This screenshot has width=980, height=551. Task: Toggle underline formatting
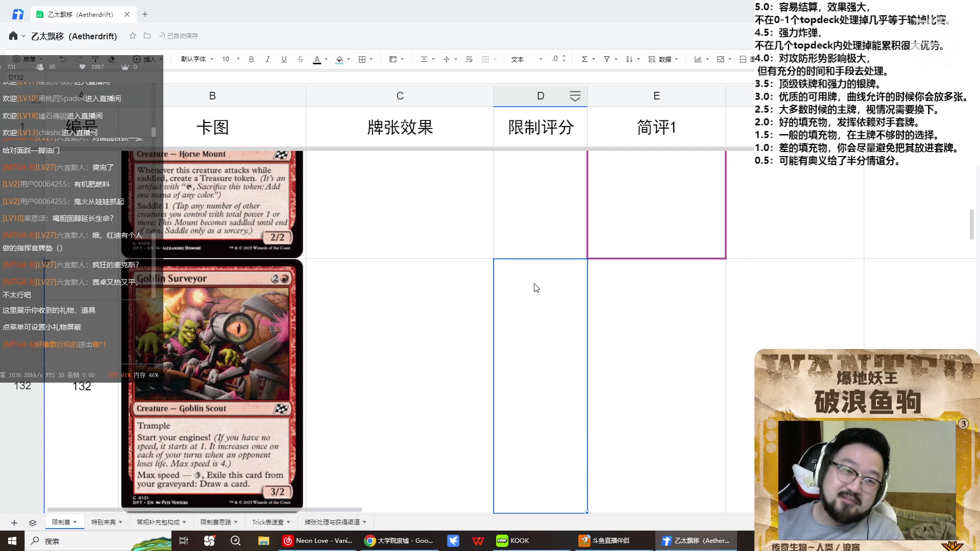[284, 59]
